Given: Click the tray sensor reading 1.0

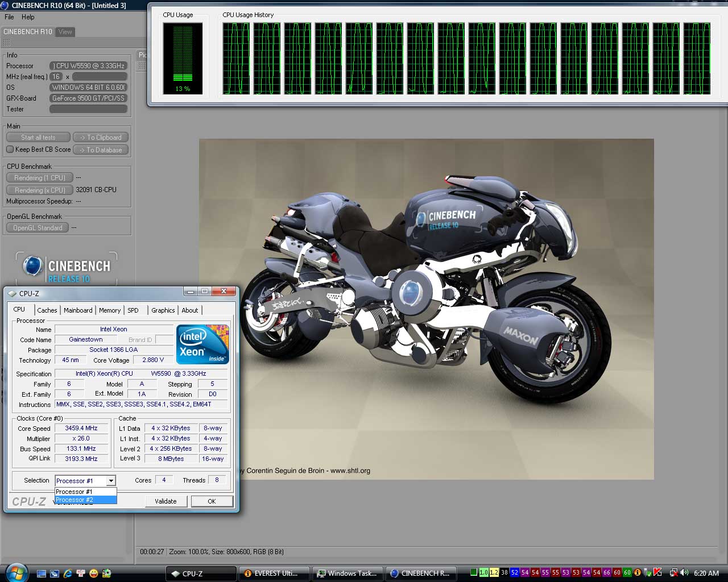Looking at the screenshot, I should click(483, 572).
